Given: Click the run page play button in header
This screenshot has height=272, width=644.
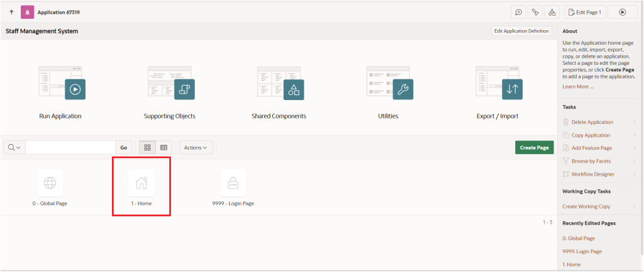Looking at the screenshot, I should (622, 12).
